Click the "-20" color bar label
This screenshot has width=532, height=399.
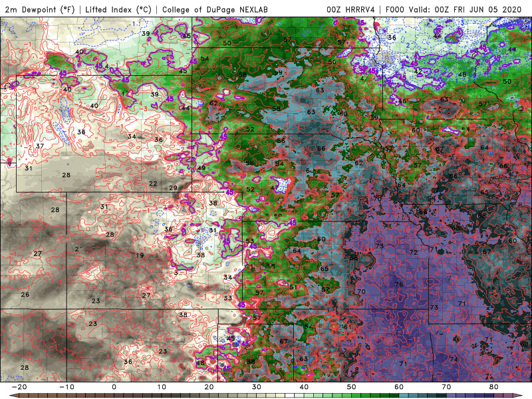pos(19,387)
